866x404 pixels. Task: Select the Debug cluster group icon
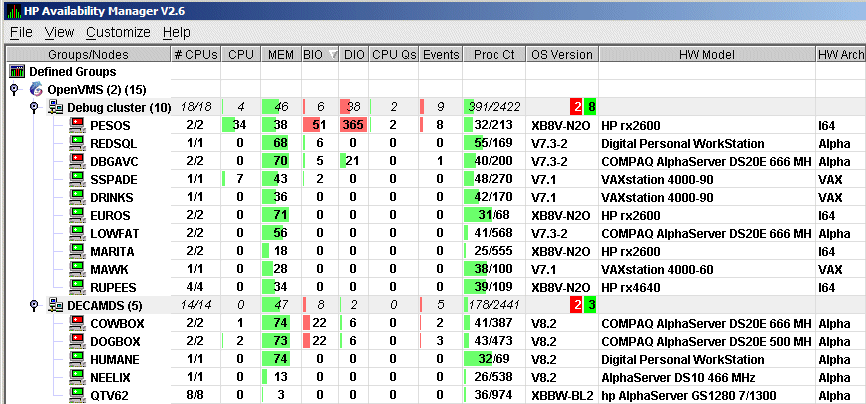(55, 107)
